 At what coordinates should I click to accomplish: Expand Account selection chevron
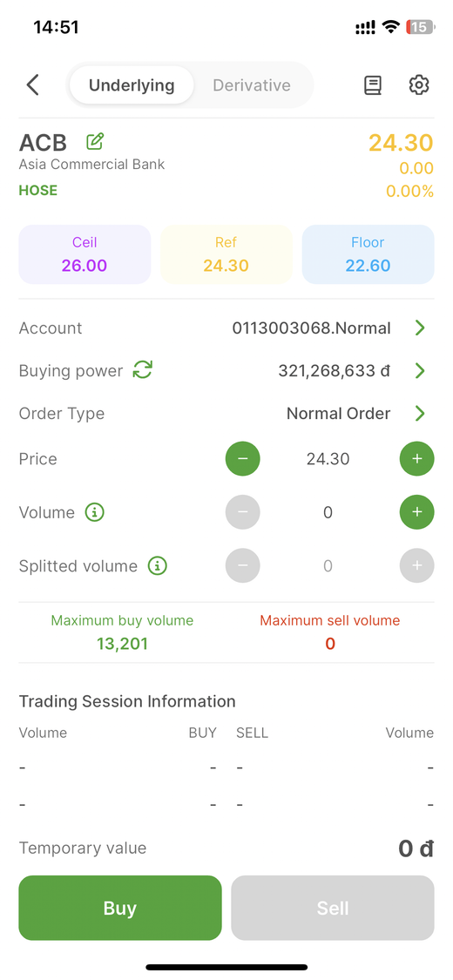click(x=420, y=328)
